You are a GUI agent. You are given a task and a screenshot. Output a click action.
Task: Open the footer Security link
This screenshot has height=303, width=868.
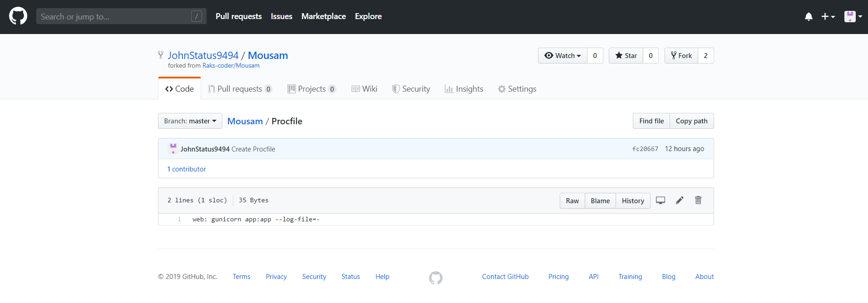coord(314,277)
